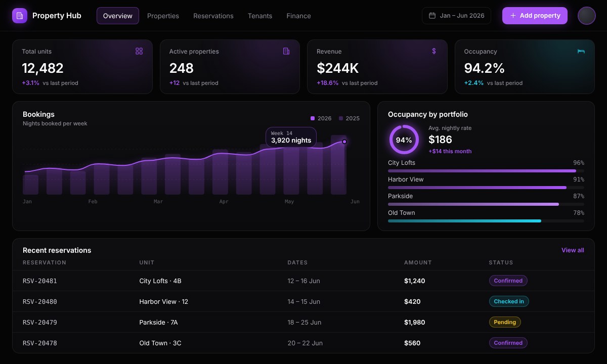Click the Active properties value 248

click(x=182, y=68)
